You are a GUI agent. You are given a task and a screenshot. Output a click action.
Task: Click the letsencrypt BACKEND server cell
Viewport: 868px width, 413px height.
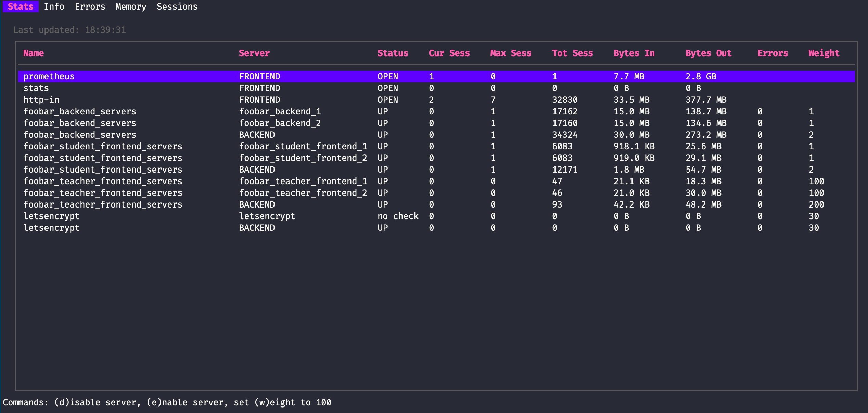257,228
